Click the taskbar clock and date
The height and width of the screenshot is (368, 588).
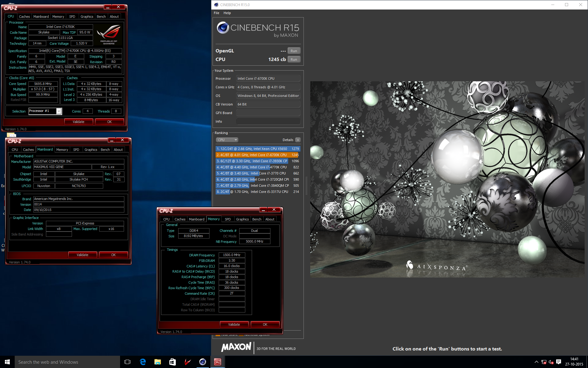574,362
